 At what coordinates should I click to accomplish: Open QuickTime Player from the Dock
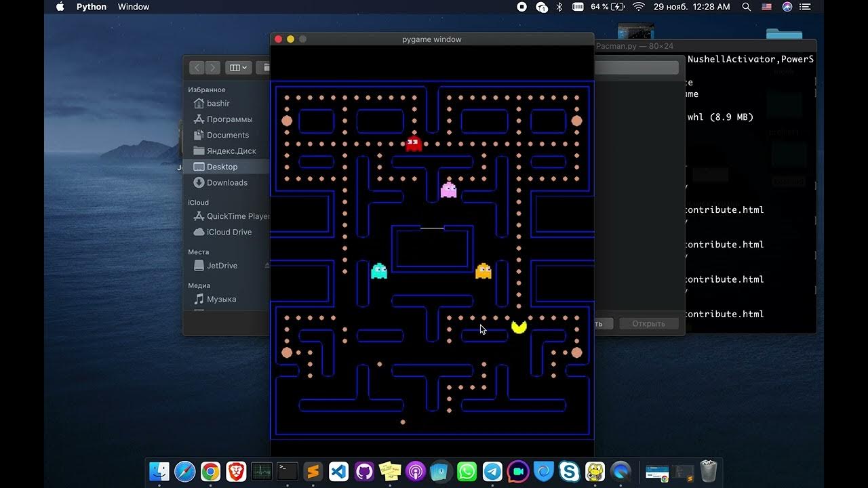620,471
